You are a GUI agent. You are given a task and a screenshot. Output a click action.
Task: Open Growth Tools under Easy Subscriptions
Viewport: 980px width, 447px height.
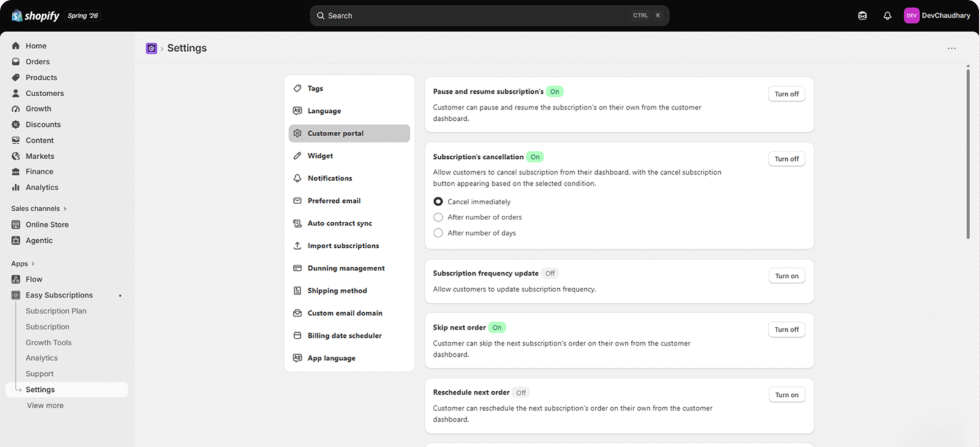click(x=48, y=343)
